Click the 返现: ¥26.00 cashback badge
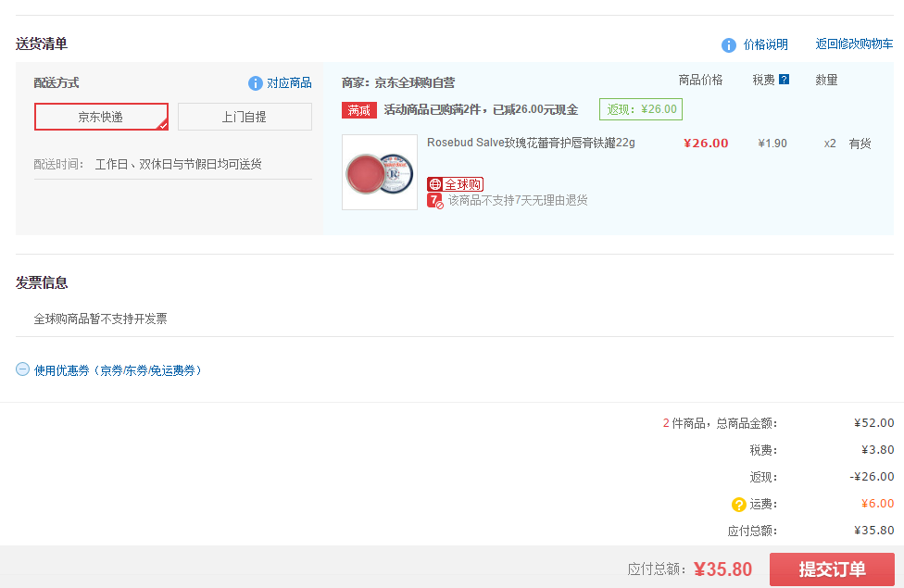This screenshot has height=588, width=904. point(641,109)
